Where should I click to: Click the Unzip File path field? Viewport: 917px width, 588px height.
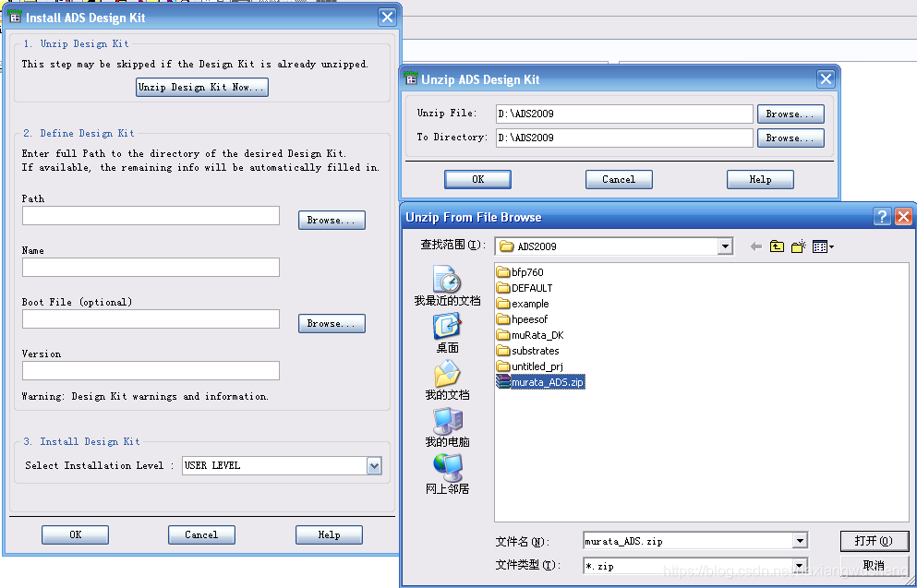624,114
